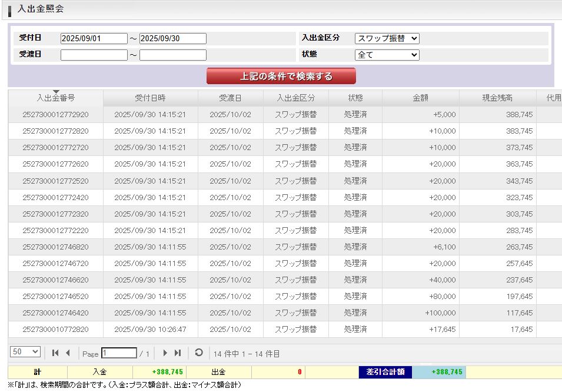Click the 受渡日 end date field
The height and width of the screenshot is (392, 562).
173,55
